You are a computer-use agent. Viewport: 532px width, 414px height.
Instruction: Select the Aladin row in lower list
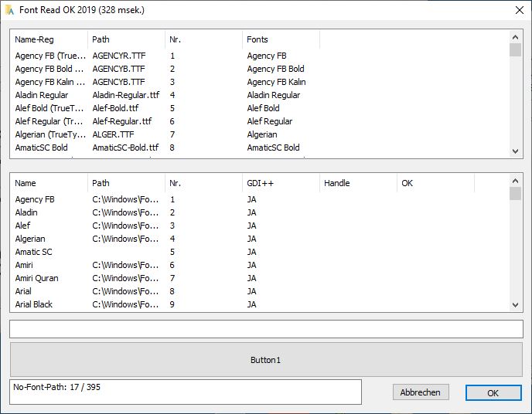tap(26, 212)
